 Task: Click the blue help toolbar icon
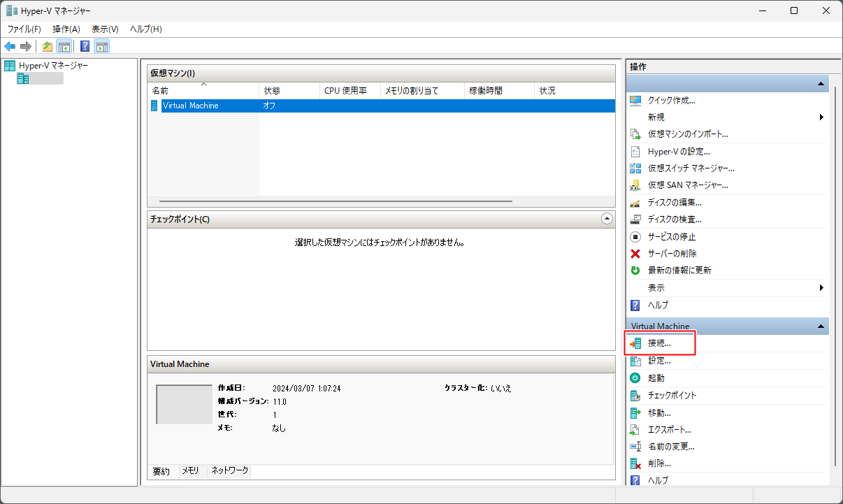[85, 47]
